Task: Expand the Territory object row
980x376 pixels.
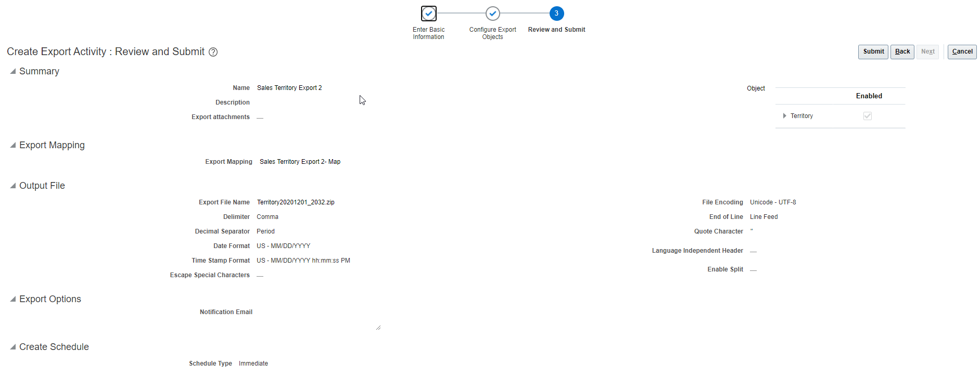Action: pyautogui.click(x=784, y=116)
